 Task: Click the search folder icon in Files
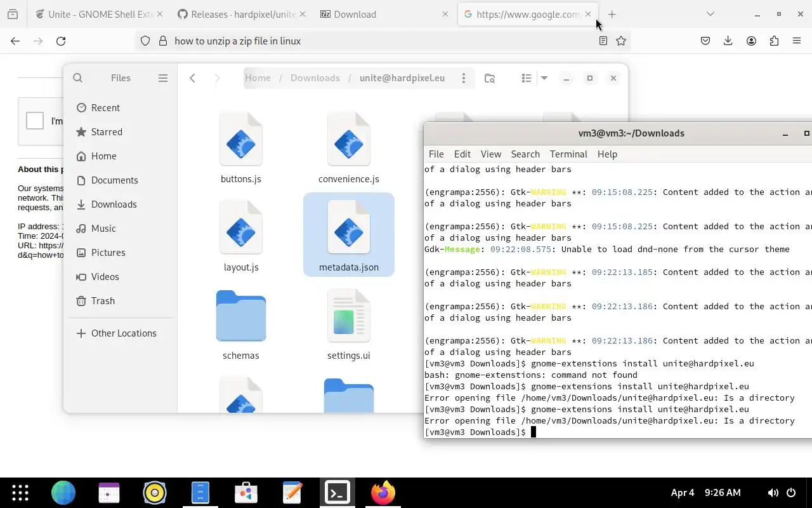pyautogui.click(x=490, y=78)
